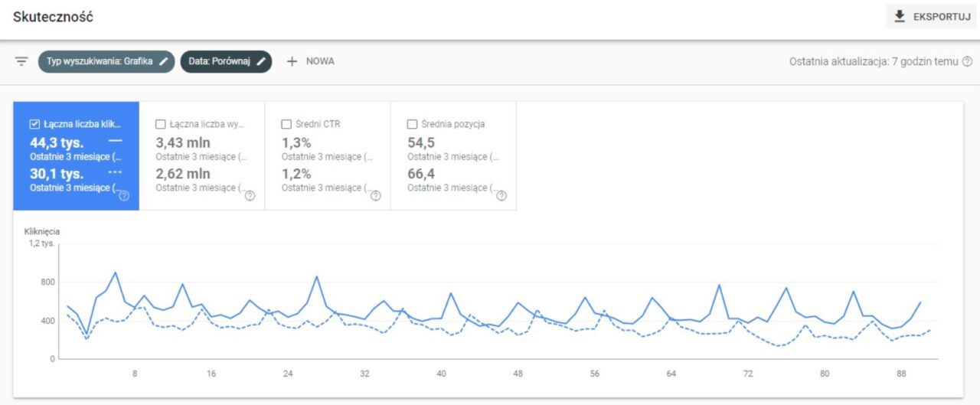Enable the Średni CTR checkbox
This screenshot has height=405, width=980.
coord(286,124)
